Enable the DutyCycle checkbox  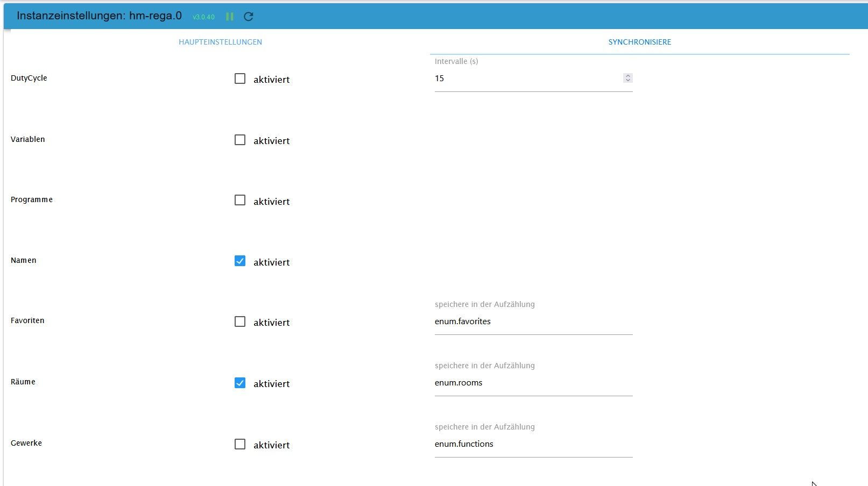240,79
